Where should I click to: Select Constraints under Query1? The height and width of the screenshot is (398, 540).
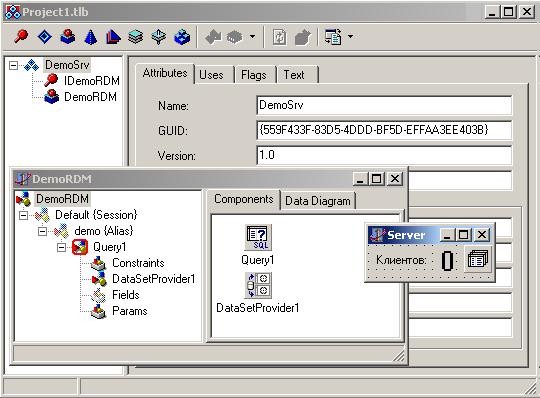pos(138,263)
